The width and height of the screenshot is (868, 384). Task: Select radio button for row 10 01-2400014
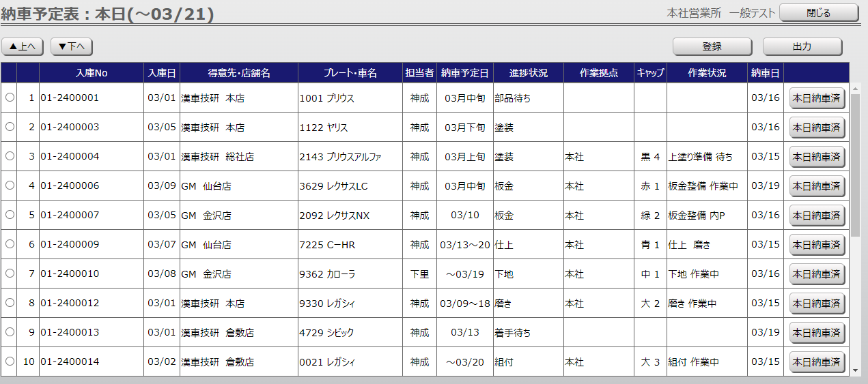pos(10,361)
